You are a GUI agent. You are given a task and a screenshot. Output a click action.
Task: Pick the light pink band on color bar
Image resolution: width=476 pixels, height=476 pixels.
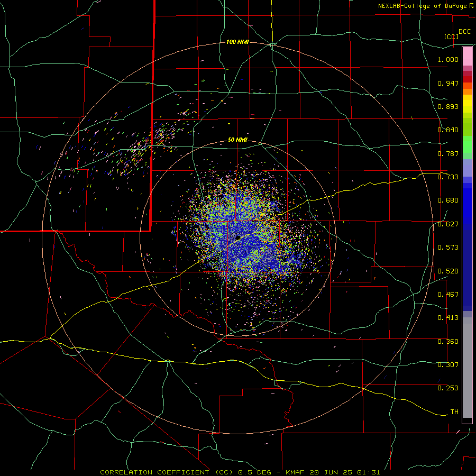click(467, 56)
